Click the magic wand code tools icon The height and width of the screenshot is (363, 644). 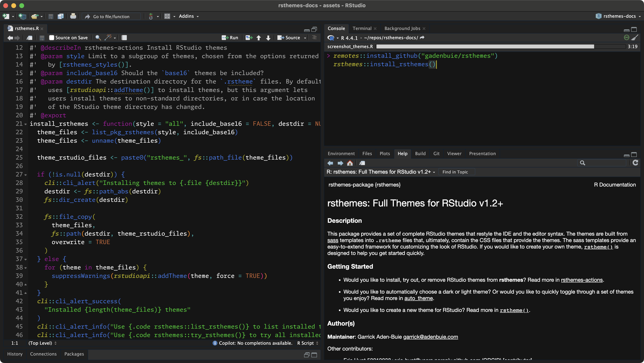tap(108, 37)
